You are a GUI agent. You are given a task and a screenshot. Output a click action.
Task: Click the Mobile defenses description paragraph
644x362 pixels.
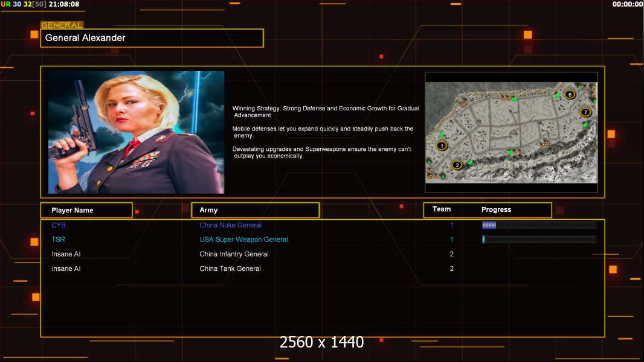coord(323,132)
